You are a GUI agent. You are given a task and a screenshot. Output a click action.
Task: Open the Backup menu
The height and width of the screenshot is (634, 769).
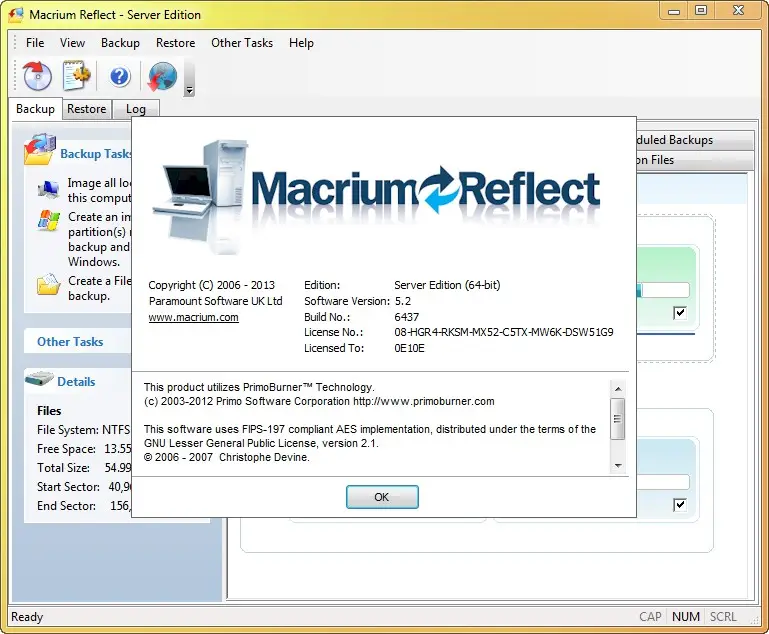pyautogui.click(x=120, y=43)
